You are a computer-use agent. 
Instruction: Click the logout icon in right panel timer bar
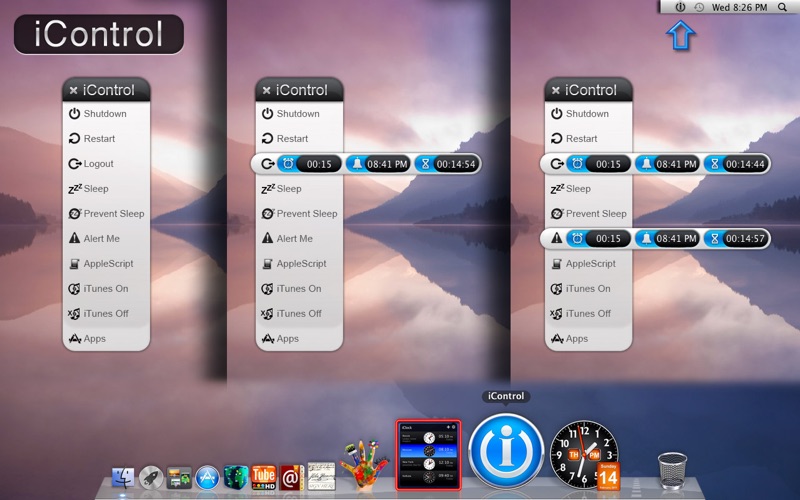coord(557,164)
